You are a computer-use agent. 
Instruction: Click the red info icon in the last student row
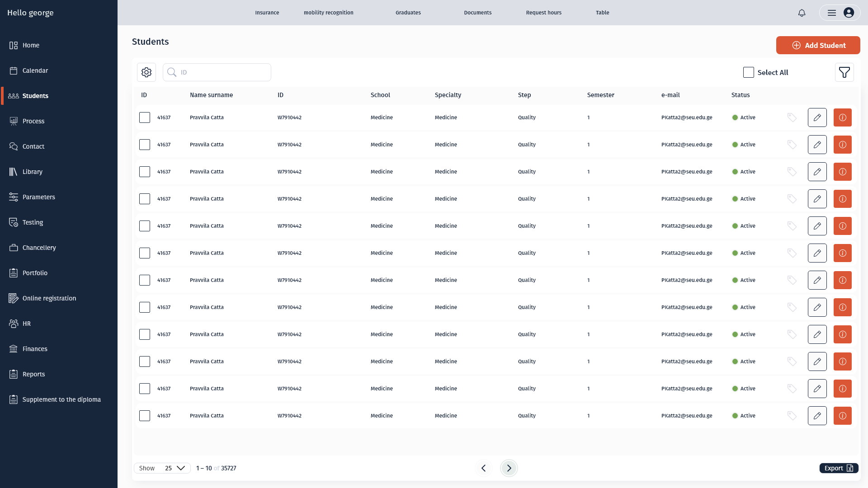tap(843, 416)
